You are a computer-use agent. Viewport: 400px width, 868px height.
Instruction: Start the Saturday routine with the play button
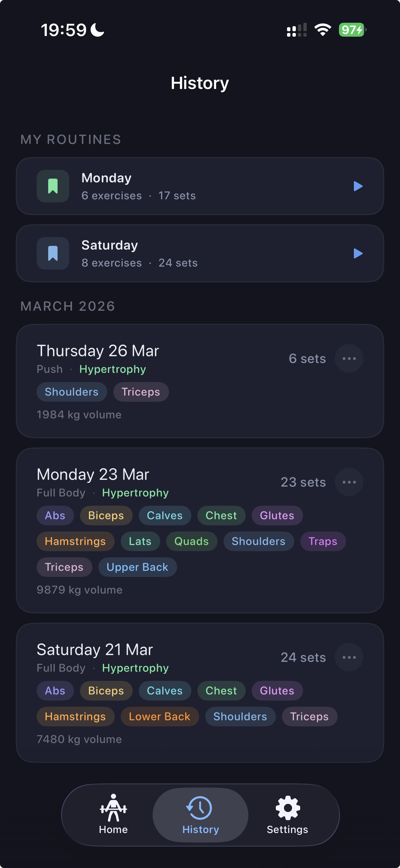[x=358, y=253]
